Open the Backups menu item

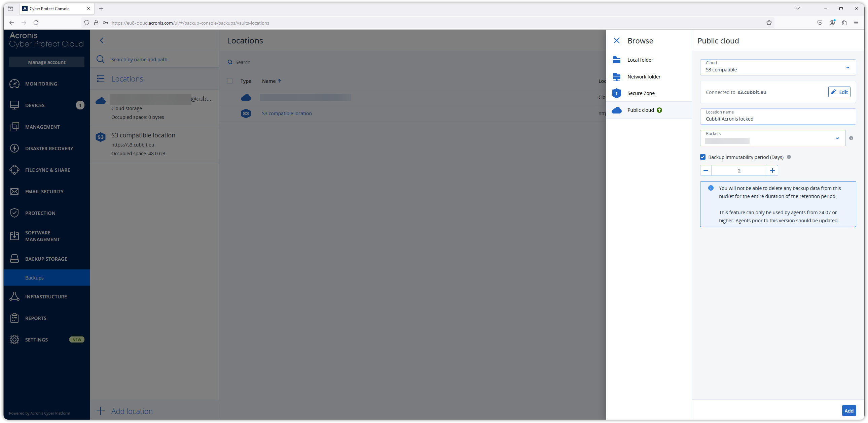[34, 278]
